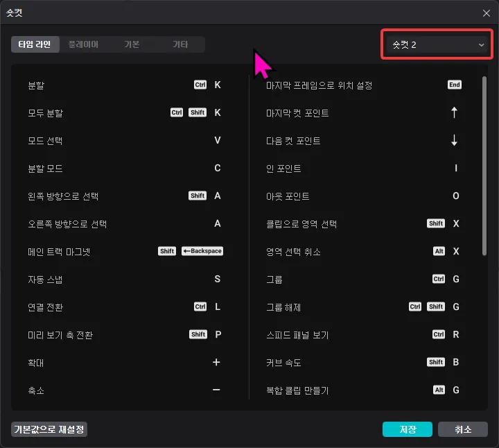Select the 기본 tab
This screenshot has width=499, height=448.
(132, 44)
